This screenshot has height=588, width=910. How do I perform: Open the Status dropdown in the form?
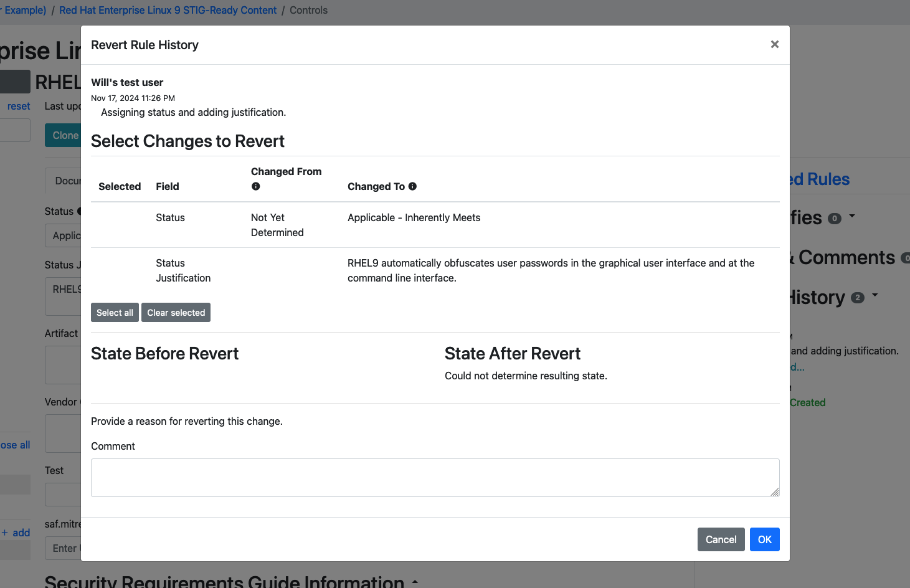pyautogui.click(x=64, y=235)
